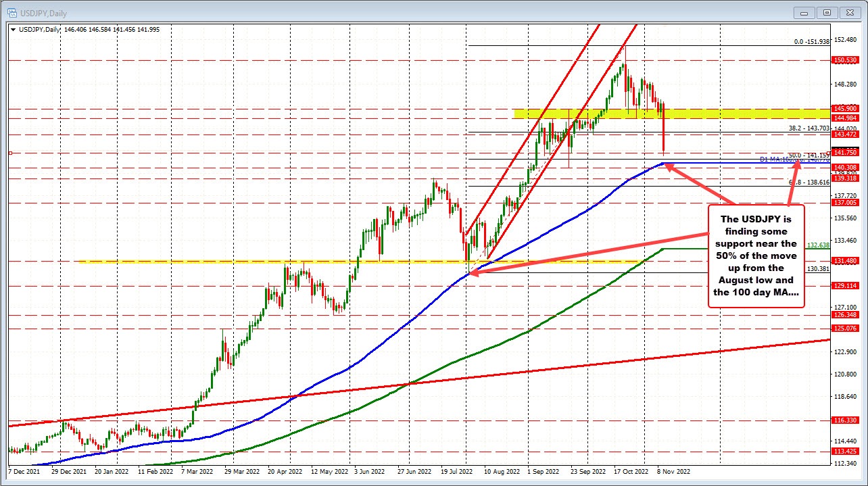Click the '11 Feb 2022' date label

pyautogui.click(x=155, y=471)
